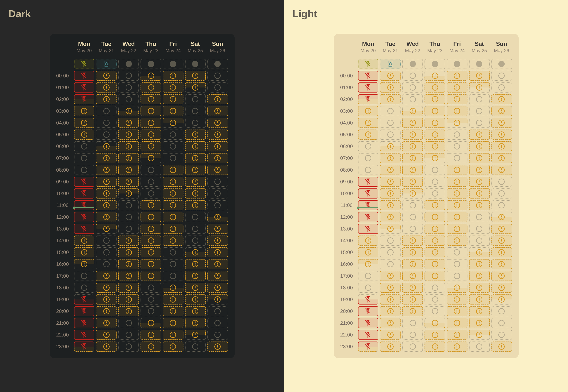Image resolution: width=568 pixels, height=392 pixels.
Task: Toggle the Sunday header dot in the light theme
Action: [x=502, y=64]
